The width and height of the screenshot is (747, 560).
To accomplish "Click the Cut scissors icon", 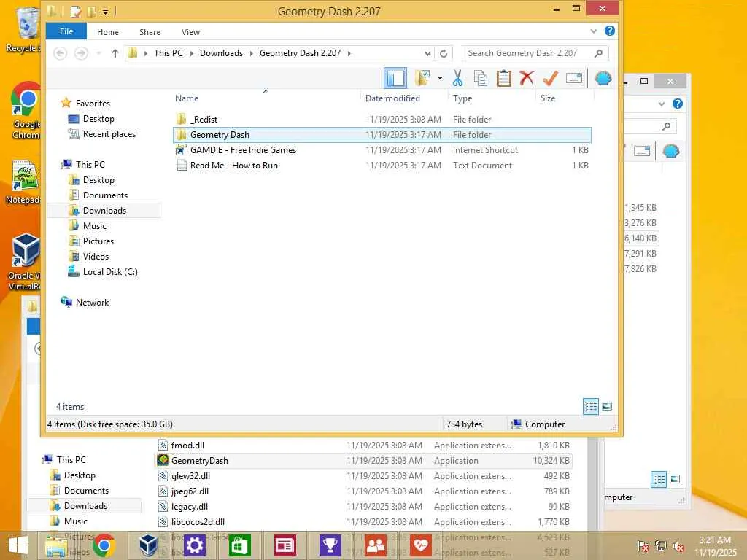I will [457, 78].
